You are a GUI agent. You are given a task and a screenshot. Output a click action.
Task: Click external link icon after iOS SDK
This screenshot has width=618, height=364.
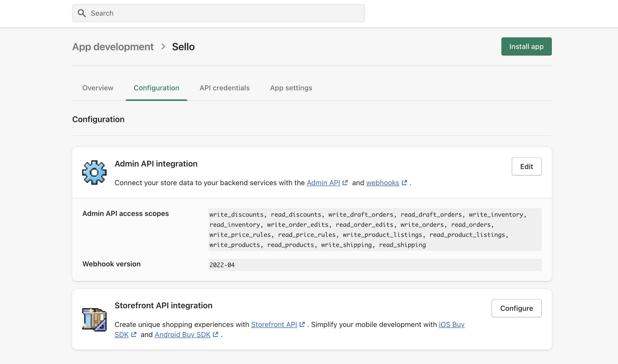point(134,334)
